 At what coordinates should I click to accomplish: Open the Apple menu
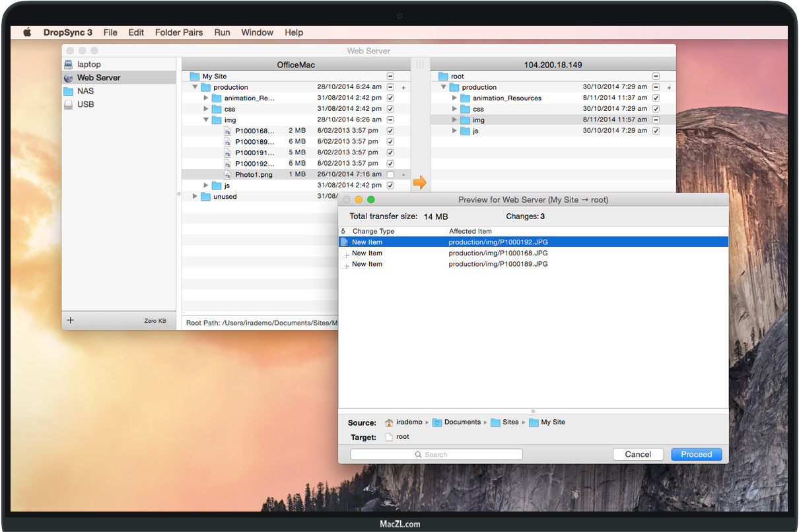pyautogui.click(x=27, y=32)
